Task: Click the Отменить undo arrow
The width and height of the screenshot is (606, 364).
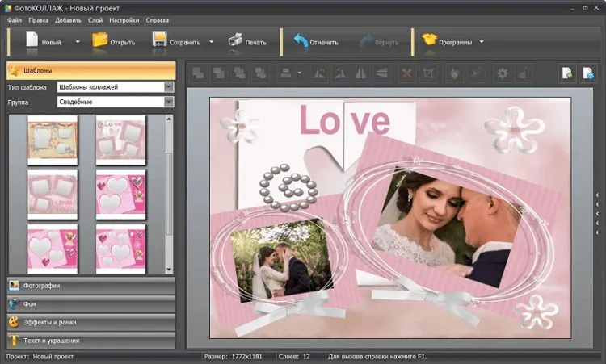Action: (x=301, y=40)
